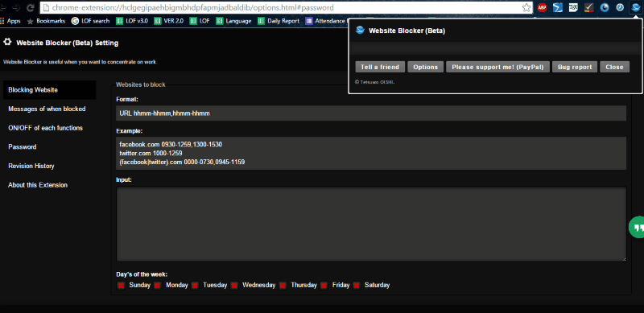Open the blue circular extension icon
644x313 pixels.
(605, 7)
